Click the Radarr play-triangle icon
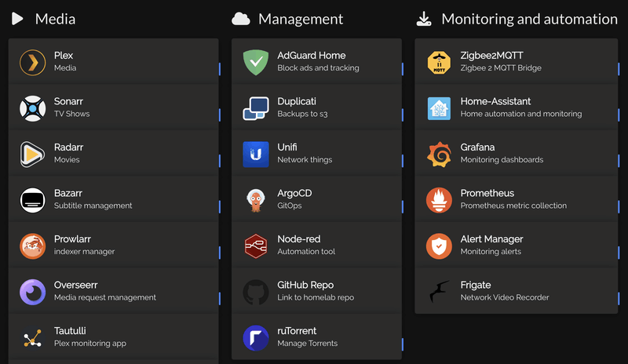Image resolution: width=628 pixels, height=364 pixels. [32, 155]
